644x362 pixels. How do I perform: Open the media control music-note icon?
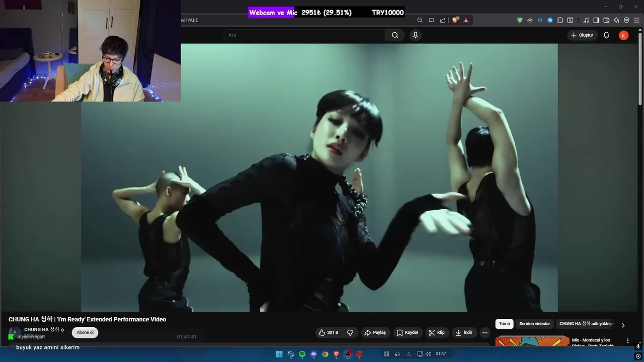(586, 20)
